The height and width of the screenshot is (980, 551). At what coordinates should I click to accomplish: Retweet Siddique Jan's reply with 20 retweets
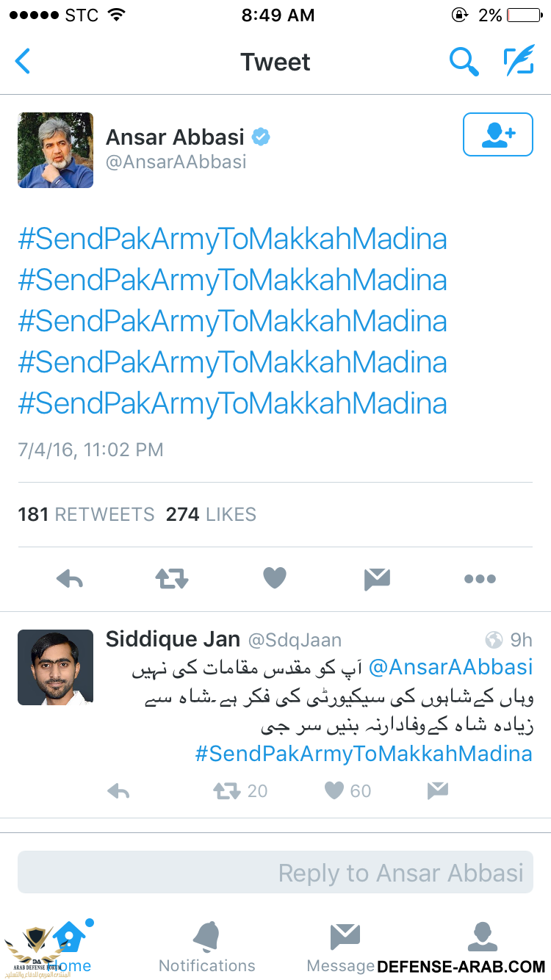(x=240, y=790)
